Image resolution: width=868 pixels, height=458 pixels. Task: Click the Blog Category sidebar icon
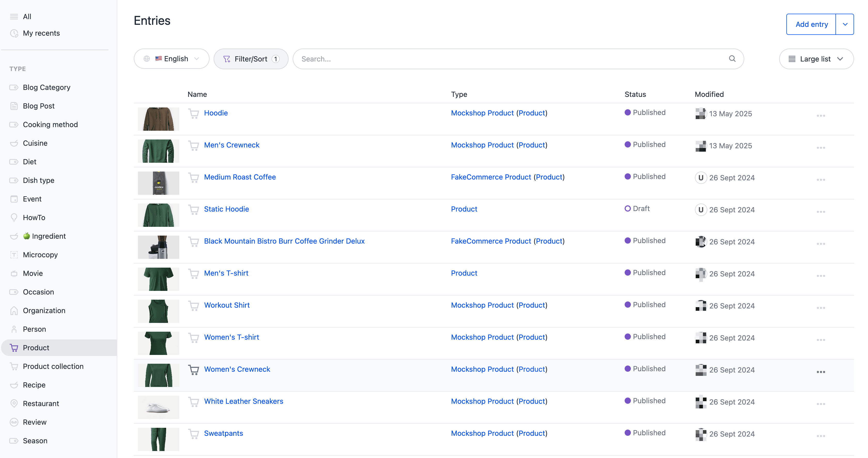tap(14, 87)
